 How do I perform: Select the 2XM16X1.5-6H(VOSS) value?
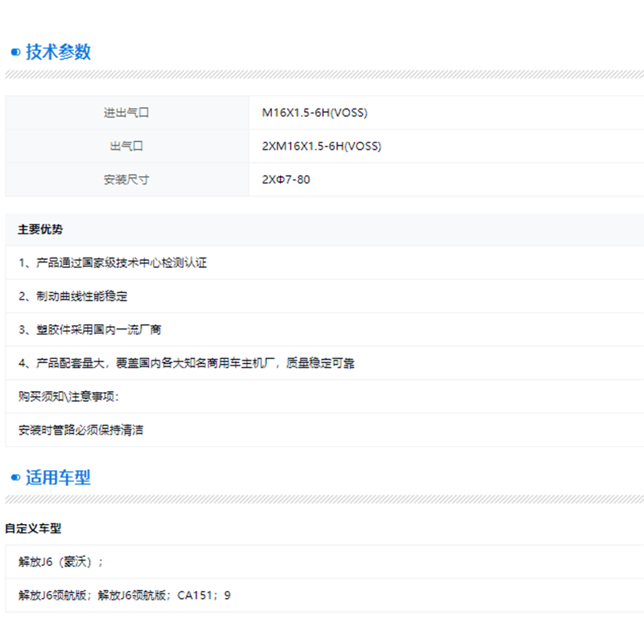(321, 147)
